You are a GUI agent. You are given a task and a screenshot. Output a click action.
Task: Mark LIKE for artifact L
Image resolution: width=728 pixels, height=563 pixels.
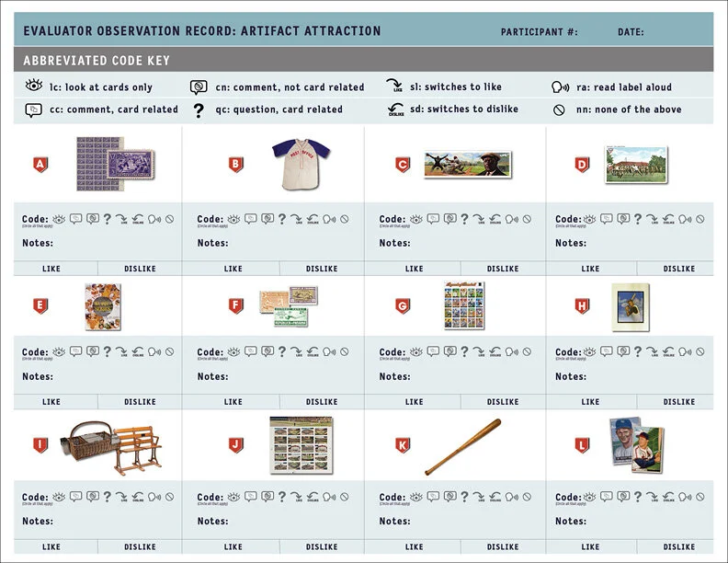[x=590, y=546]
